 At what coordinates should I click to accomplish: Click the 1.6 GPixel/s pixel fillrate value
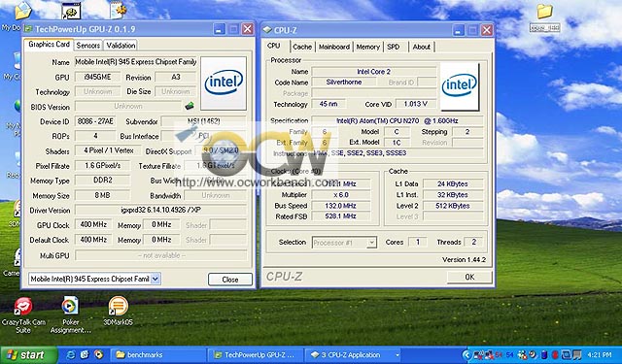(102, 166)
